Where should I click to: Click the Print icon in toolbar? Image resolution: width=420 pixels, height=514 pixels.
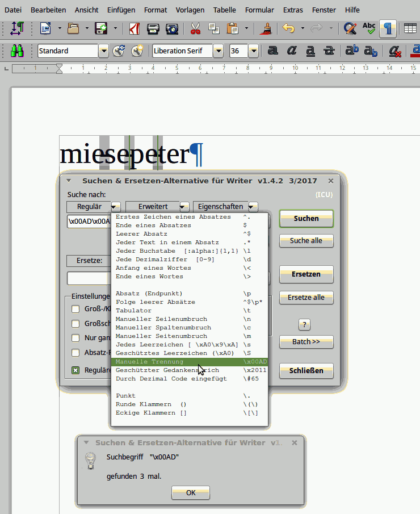click(x=153, y=28)
